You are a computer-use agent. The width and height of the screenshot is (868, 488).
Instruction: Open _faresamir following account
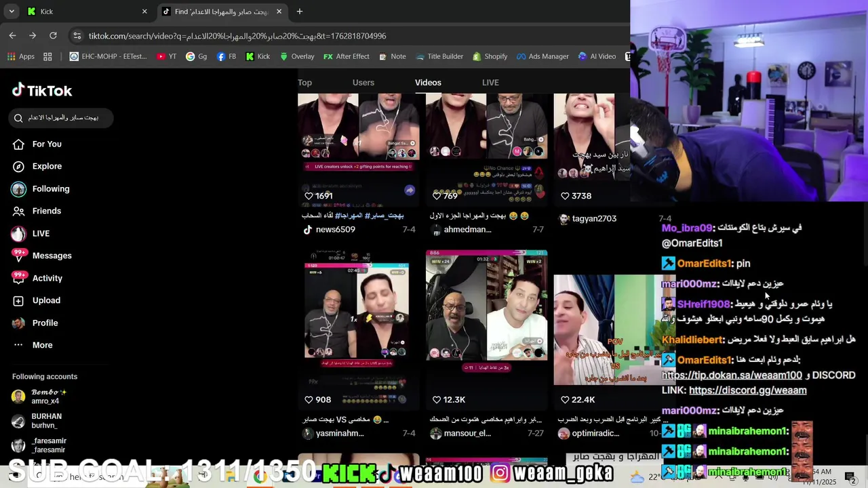[x=39, y=445]
